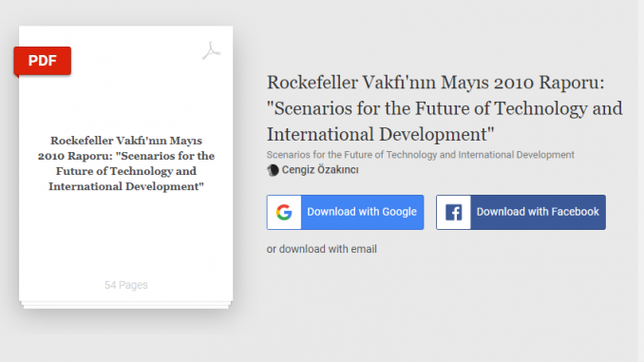Click the bold title text on PDF cover
This screenshot has height=362, width=644.
point(126,163)
